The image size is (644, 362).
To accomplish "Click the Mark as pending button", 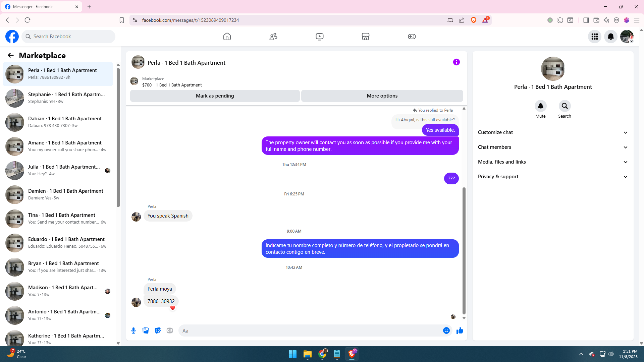I will (215, 96).
